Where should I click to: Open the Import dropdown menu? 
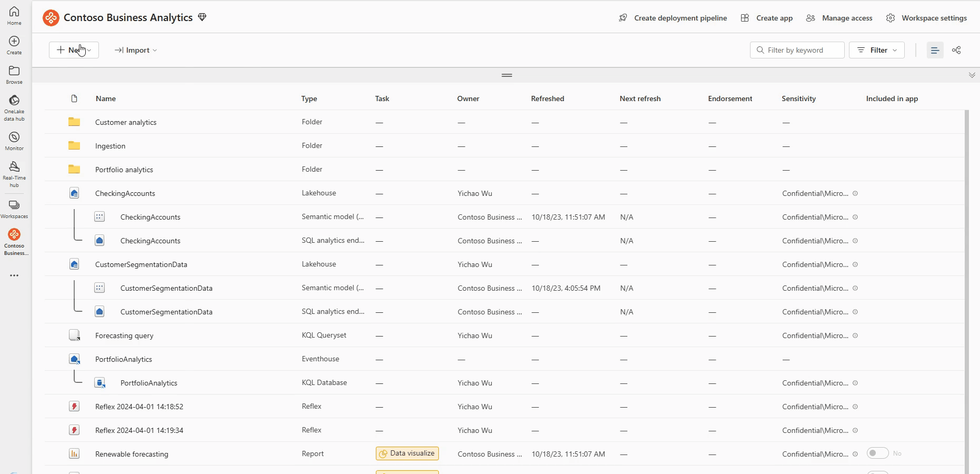[136, 50]
